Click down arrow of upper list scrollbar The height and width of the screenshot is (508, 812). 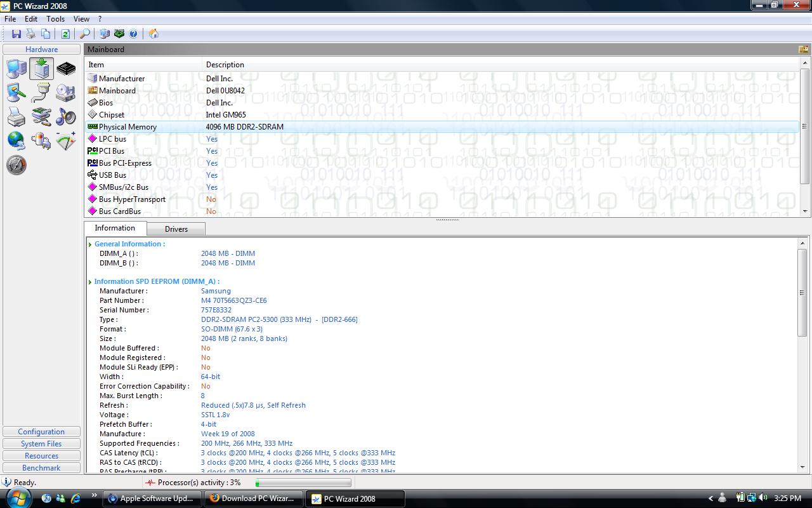[805, 211]
